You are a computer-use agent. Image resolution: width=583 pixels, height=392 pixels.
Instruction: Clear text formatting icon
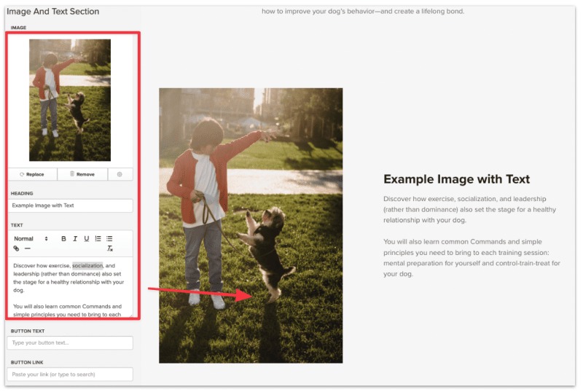pyautogui.click(x=110, y=248)
